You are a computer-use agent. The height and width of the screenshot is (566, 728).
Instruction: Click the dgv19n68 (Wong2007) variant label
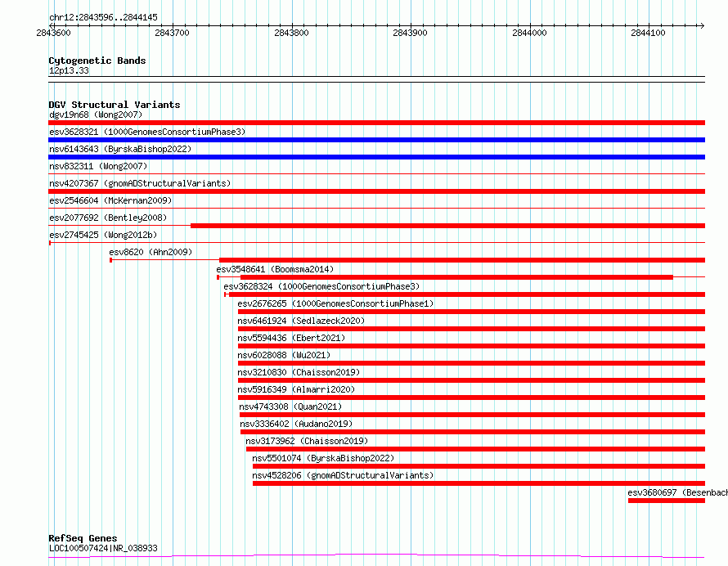point(96,115)
